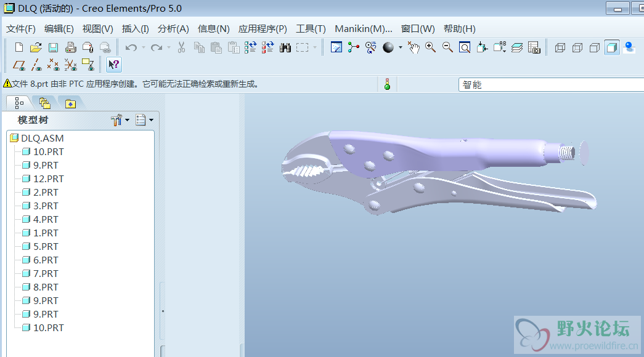Viewport: 644px width, 357px height.
Task: Copy using the two-pages toolbar icon
Action: coord(199,47)
